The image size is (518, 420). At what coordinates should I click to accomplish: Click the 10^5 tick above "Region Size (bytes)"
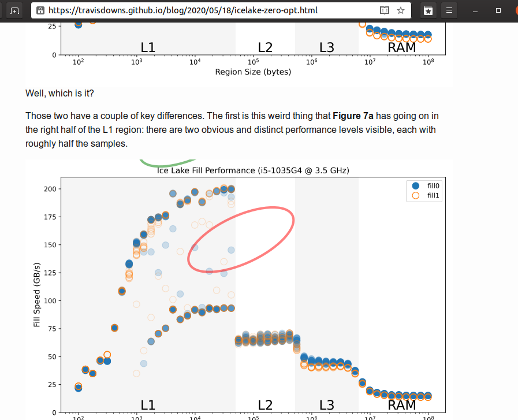[x=254, y=62]
